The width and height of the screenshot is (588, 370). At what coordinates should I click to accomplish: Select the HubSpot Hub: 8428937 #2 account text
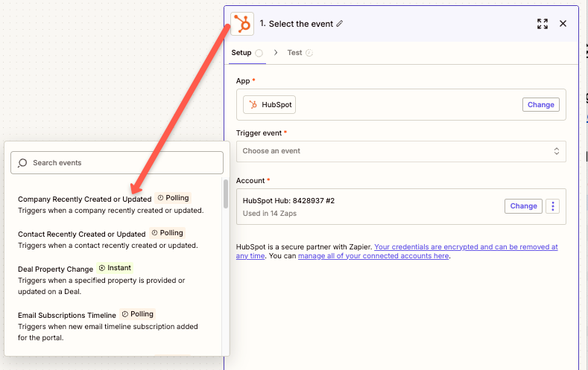(288, 201)
